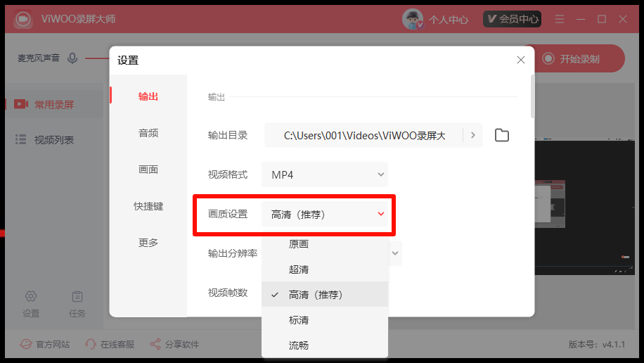Viewport: 644px width, 363px height.
Task: Switch to the 更多 settings tab
Action: point(148,243)
